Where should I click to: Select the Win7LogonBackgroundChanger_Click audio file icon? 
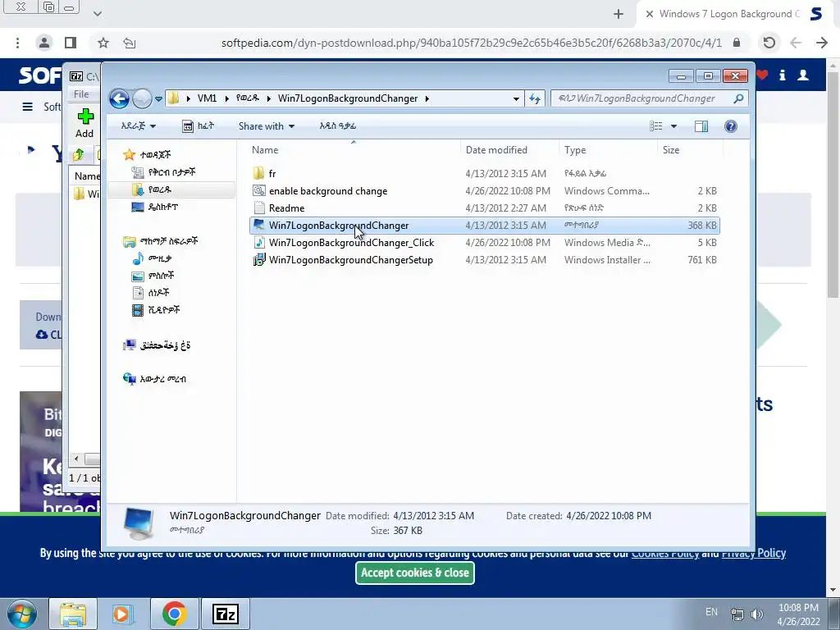(x=259, y=242)
